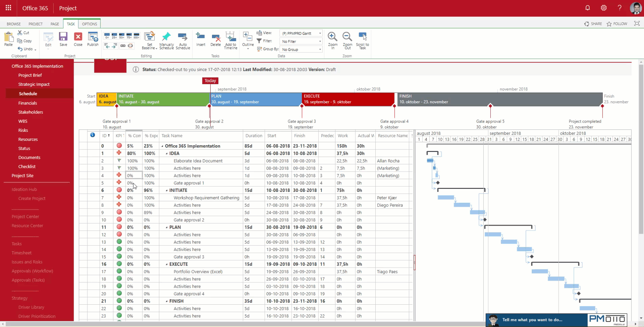Image resolution: width=644 pixels, height=327 pixels.
Task: Go to Financials page
Action: click(28, 103)
